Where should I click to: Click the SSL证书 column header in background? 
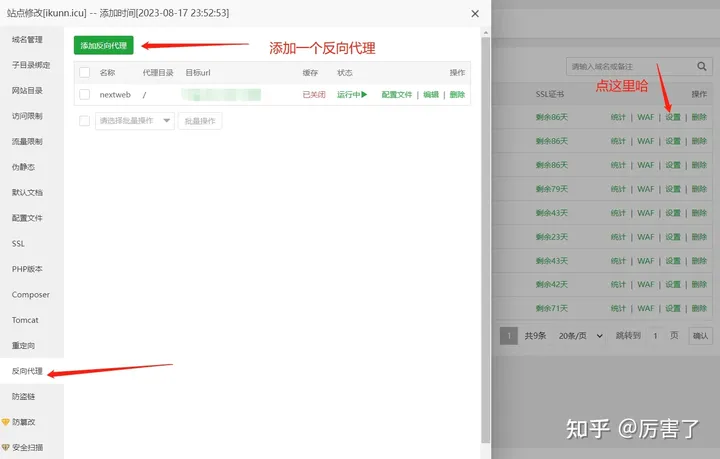tap(550, 94)
